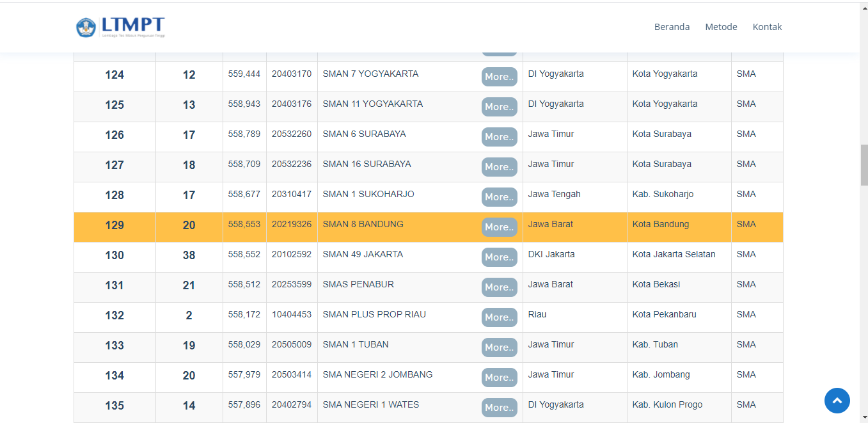Show more details for SMAN 49 JAKARTA
The image size is (868, 423).
click(500, 257)
